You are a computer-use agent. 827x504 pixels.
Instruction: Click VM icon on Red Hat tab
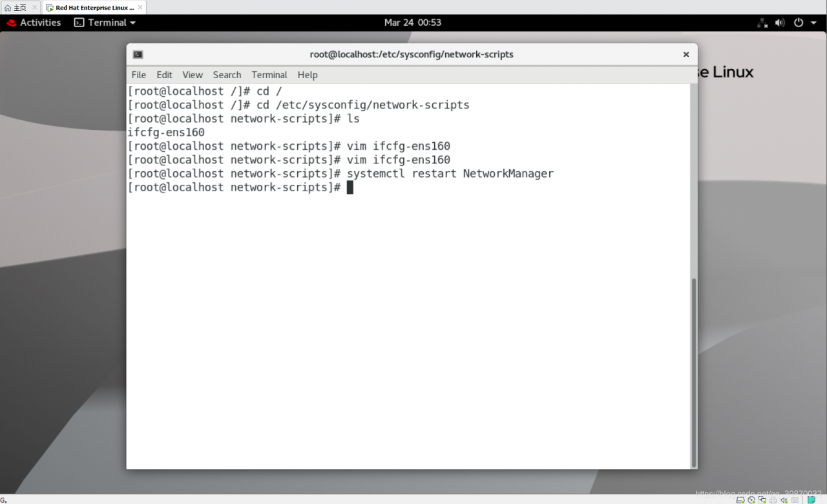point(50,8)
